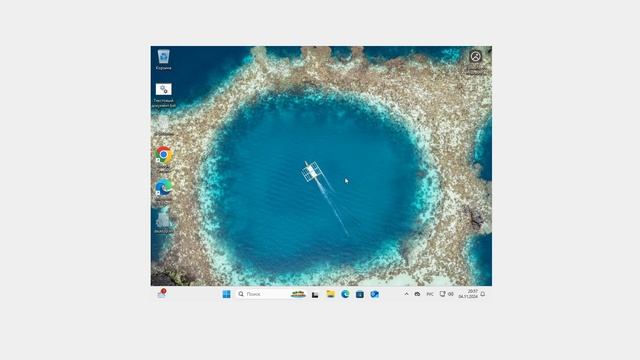Select the Recycle Bin (Корзина) desktop icon
The height and width of the screenshot is (360, 640).
click(x=163, y=60)
